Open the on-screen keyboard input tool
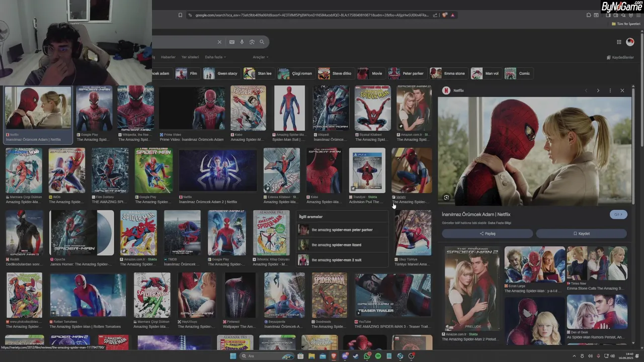Viewport: 644px width, 362px height. [x=231, y=42]
